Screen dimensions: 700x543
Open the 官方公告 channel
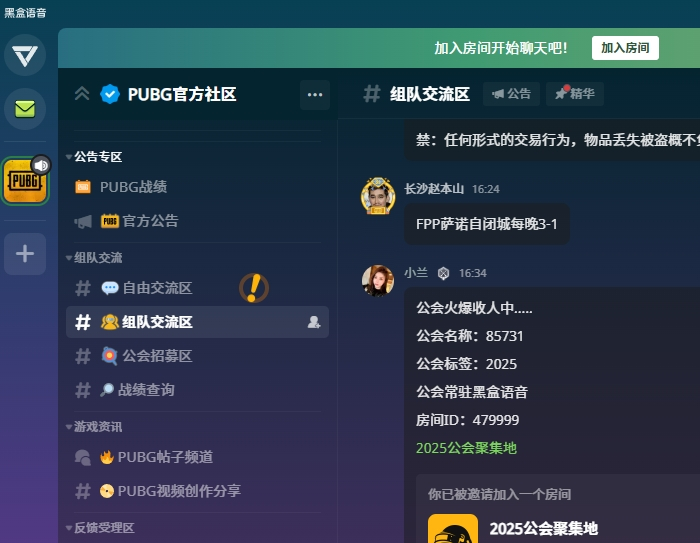pyautogui.click(x=197, y=221)
